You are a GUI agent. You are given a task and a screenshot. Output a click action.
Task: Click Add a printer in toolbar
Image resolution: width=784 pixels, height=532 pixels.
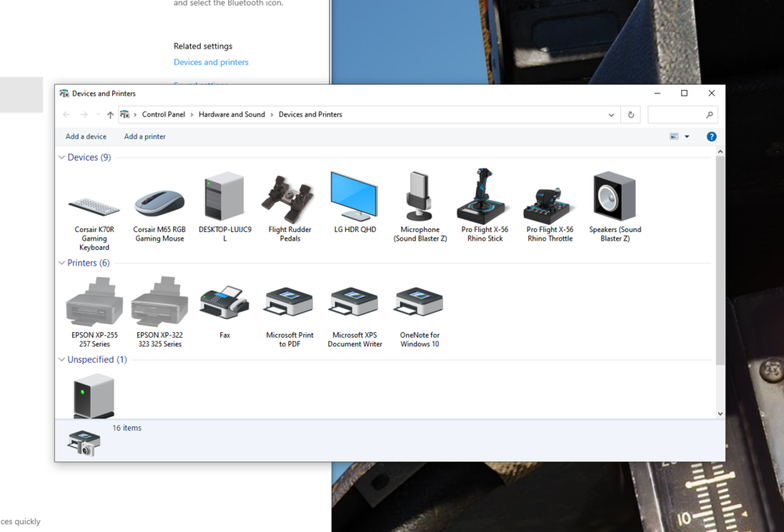tap(144, 136)
